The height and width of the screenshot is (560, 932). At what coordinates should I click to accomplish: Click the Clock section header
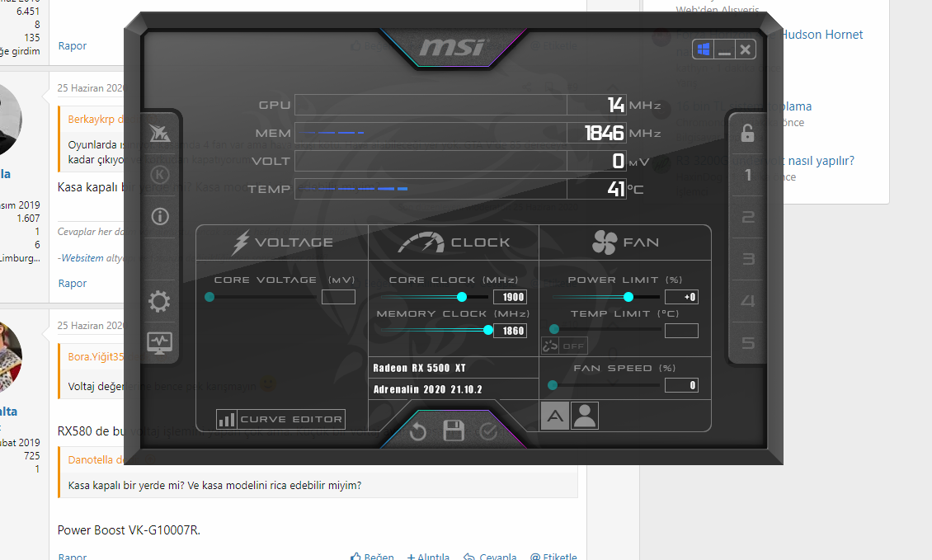coord(454,242)
